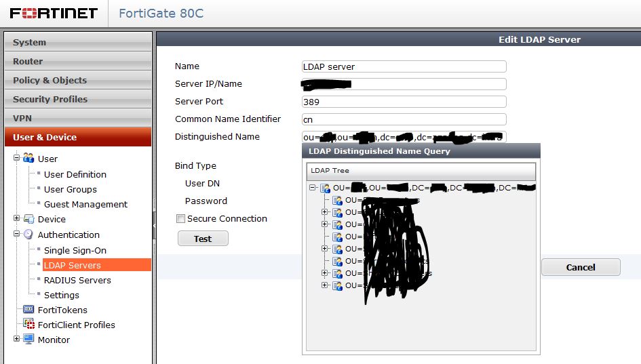Viewport: 641px width, 364px height.
Task: Click the User label in tree
Action: (x=48, y=159)
